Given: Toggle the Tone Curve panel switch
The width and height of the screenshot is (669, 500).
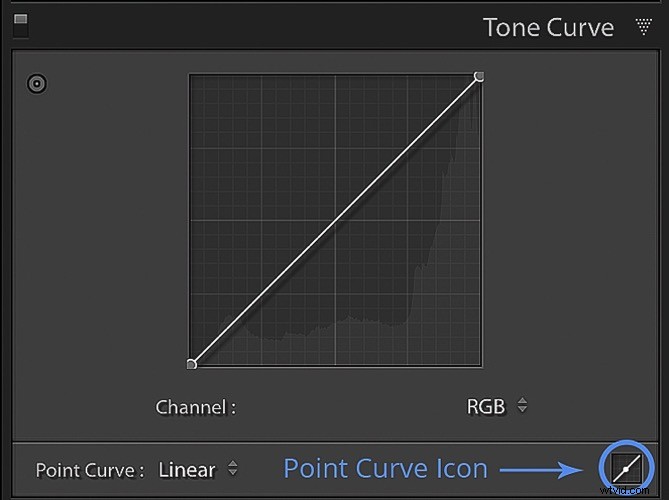Looking at the screenshot, I should [20, 24].
